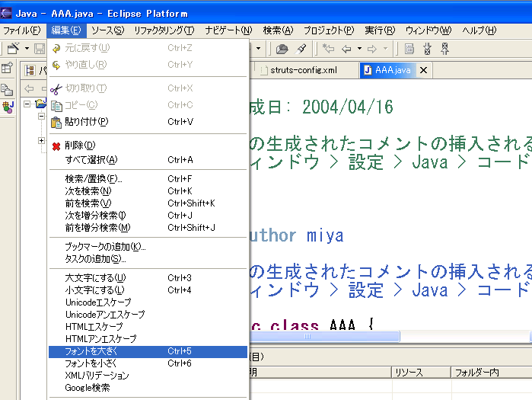The height and width of the screenshot is (400, 532).
Task: Click the editor horizontal scrollbar thumb
Action: 324,337
